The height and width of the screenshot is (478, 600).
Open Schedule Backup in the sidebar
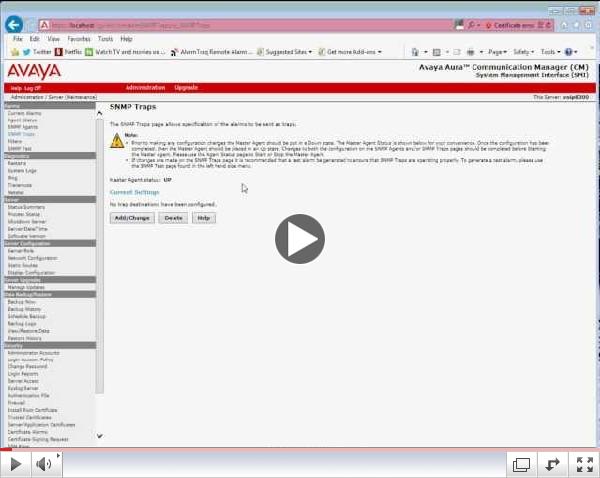click(27, 316)
